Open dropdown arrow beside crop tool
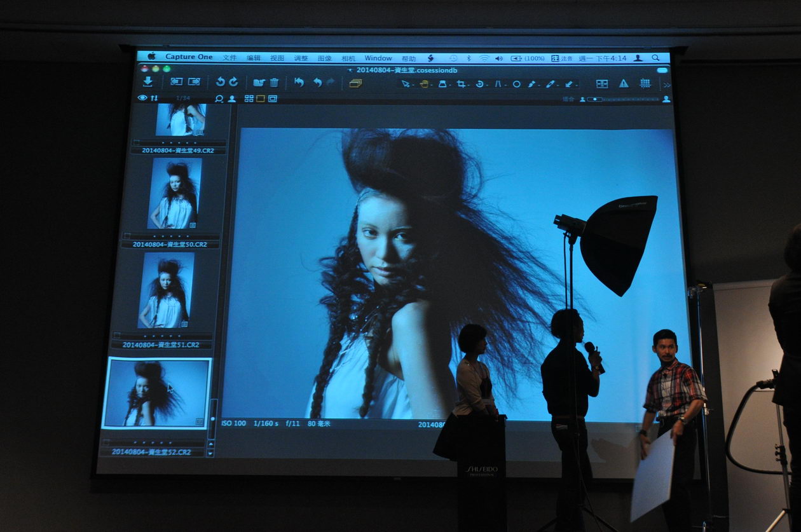This screenshot has width=801, height=532. coord(468,85)
